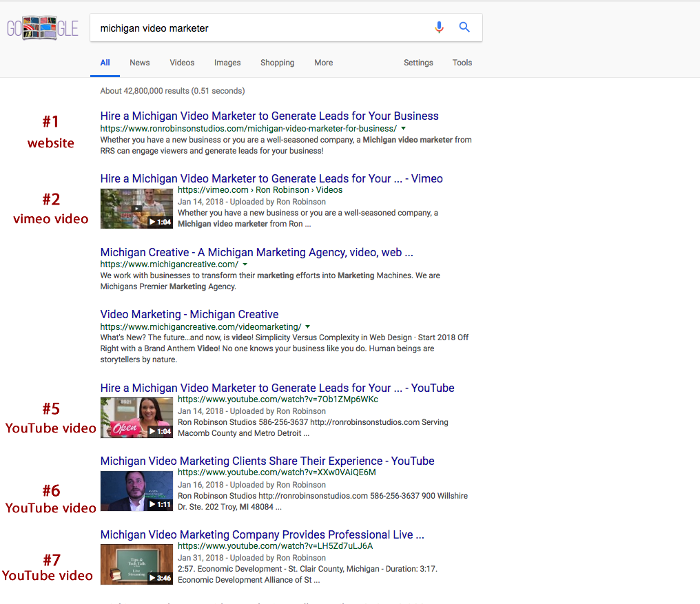Expand the More search categories menu

[x=324, y=63]
